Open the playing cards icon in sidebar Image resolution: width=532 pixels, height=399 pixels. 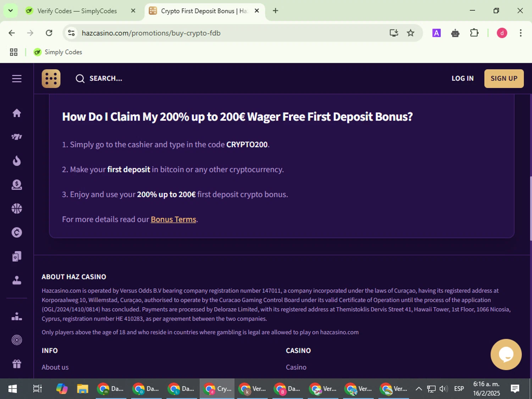[x=17, y=256]
